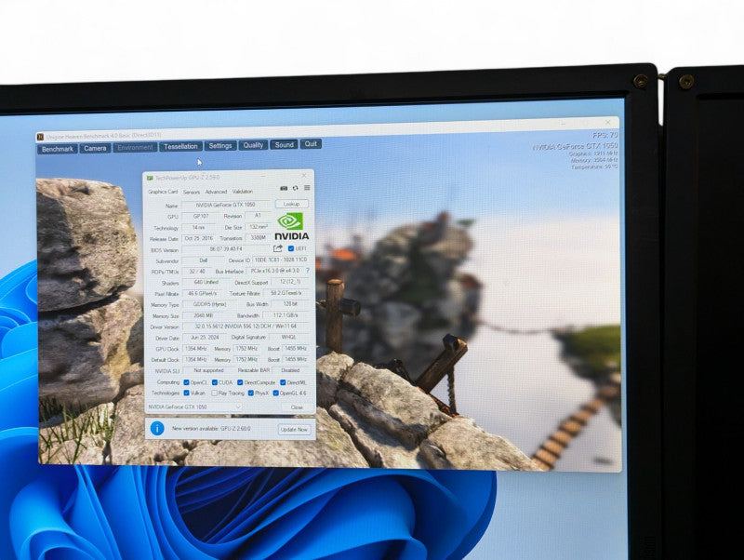Image resolution: width=744 pixels, height=560 pixels.
Task: Open the Settings menu in Heaven
Action: point(220,146)
